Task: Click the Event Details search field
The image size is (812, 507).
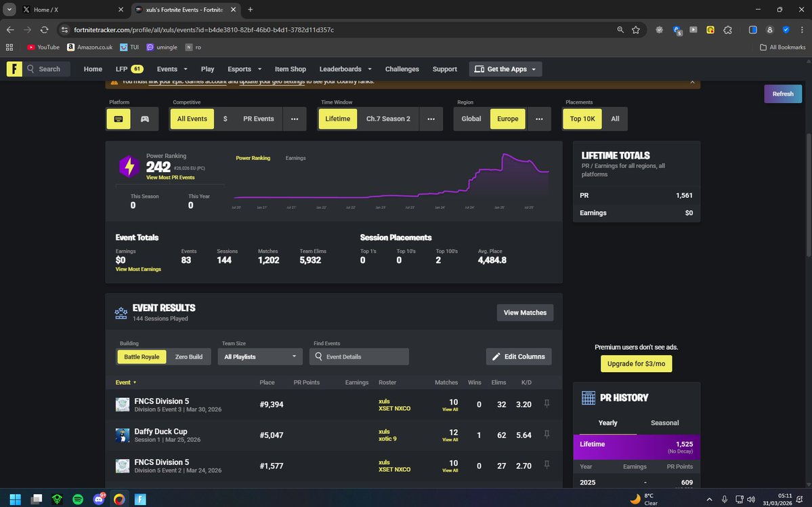Action: tap(359, 357)
